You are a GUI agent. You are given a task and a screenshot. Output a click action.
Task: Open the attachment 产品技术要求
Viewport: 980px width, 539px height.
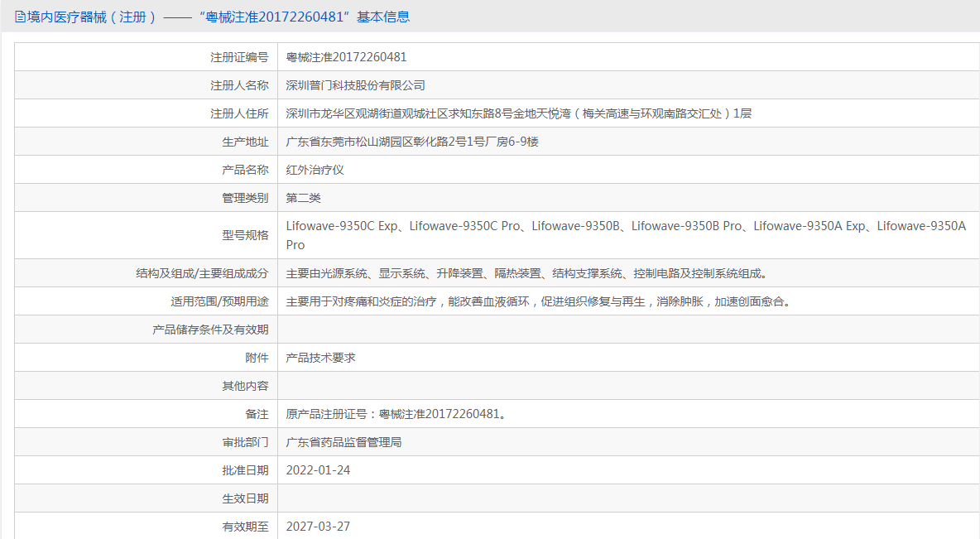320,358
